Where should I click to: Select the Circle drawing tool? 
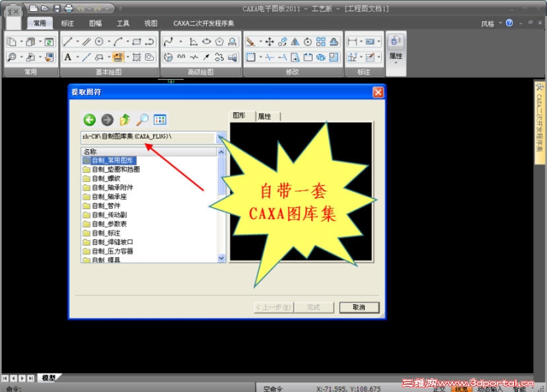click(99, 42)
